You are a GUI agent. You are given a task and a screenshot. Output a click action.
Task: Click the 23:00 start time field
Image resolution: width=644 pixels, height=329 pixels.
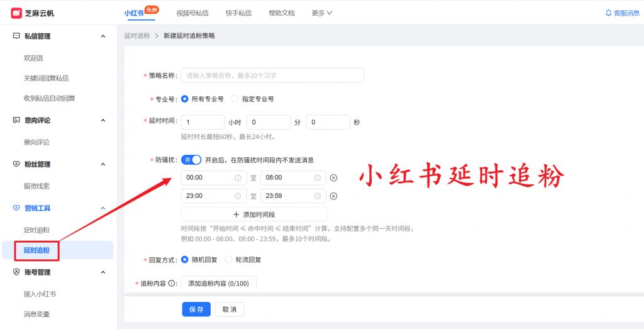(x=214, y=196)
